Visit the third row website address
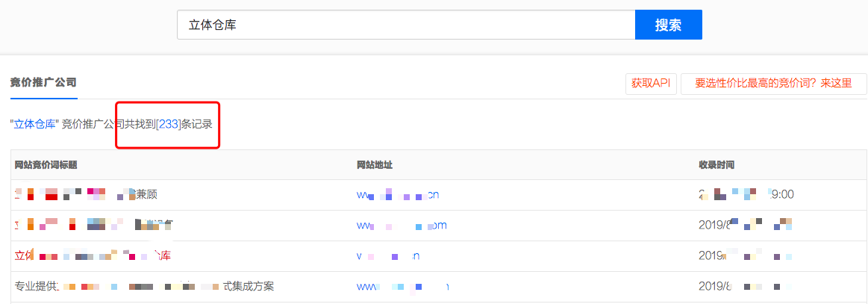The height and width of the screenshot is (304, 868). point(388,255)
